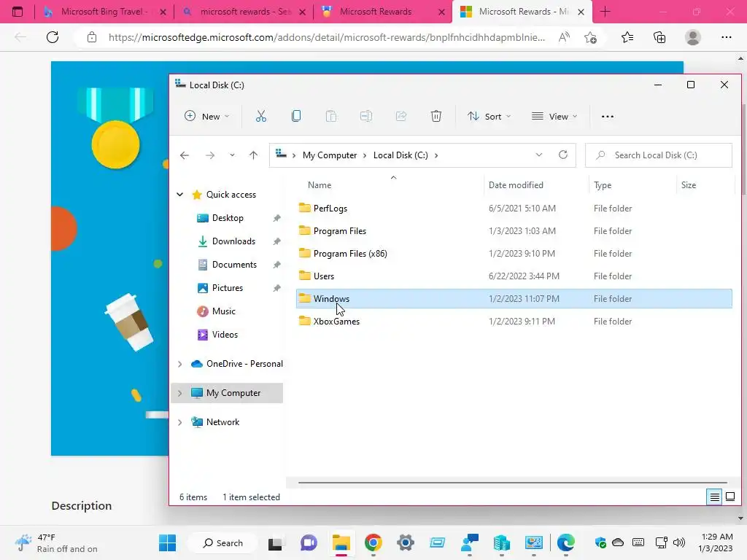Screen dimensions: 747x560
Task: View site information lock icon
Action: (92, 37)
